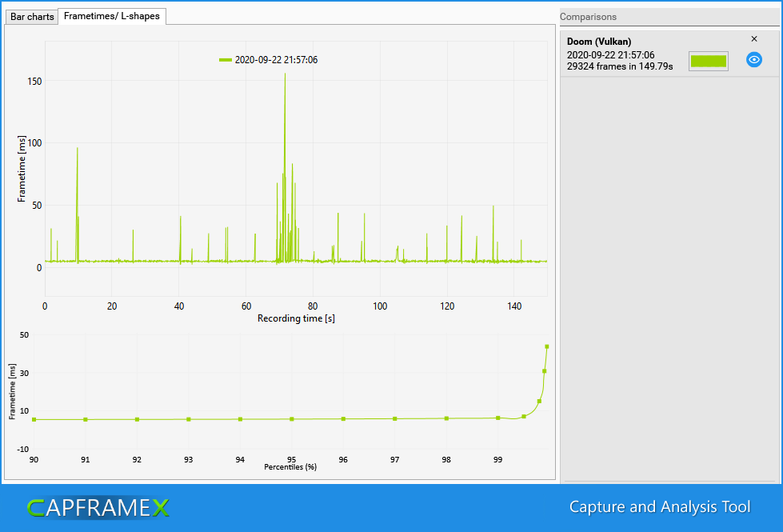Click the Doom (Vulkan) record title
The width and height of the screenshot is (783, 532).
599,42
